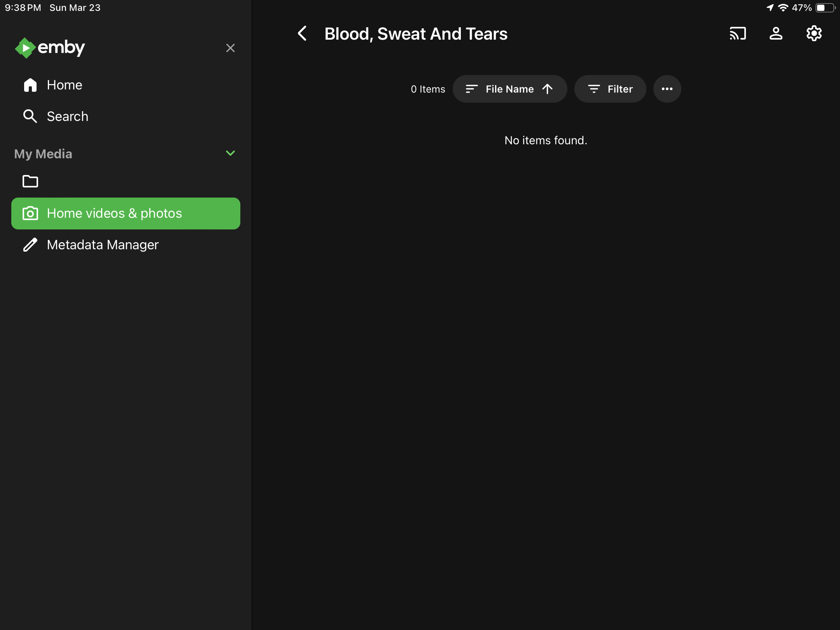
Task: Tap the battery indicator in status bar
Action: pos(825,8)
